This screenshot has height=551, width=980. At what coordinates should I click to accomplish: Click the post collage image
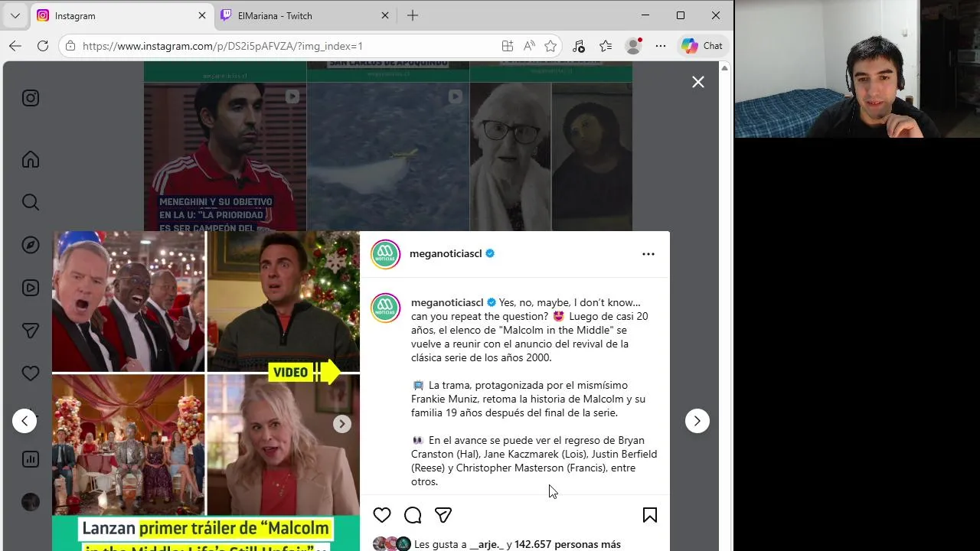click(206, 390)
